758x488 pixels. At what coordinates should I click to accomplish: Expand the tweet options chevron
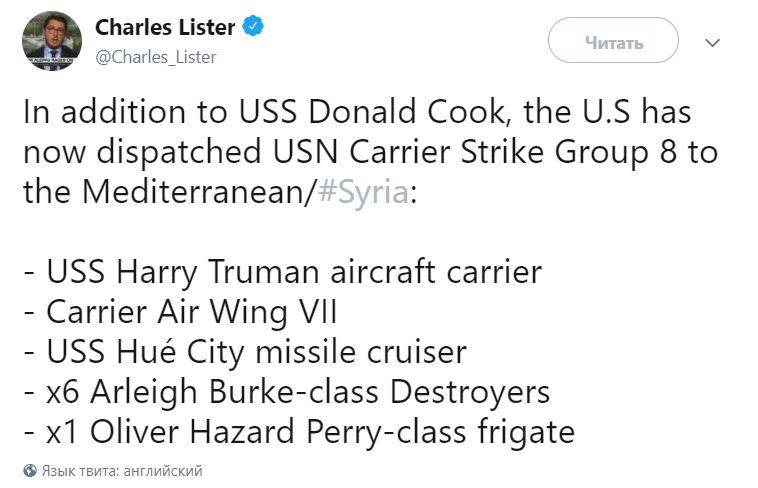[x=713, y=43]
